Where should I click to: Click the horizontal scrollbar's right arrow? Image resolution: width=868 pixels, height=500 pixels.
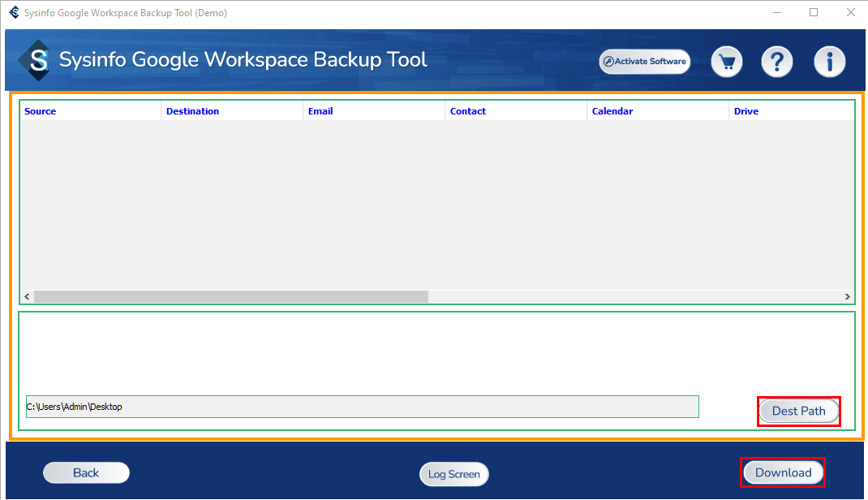point(847,297)
